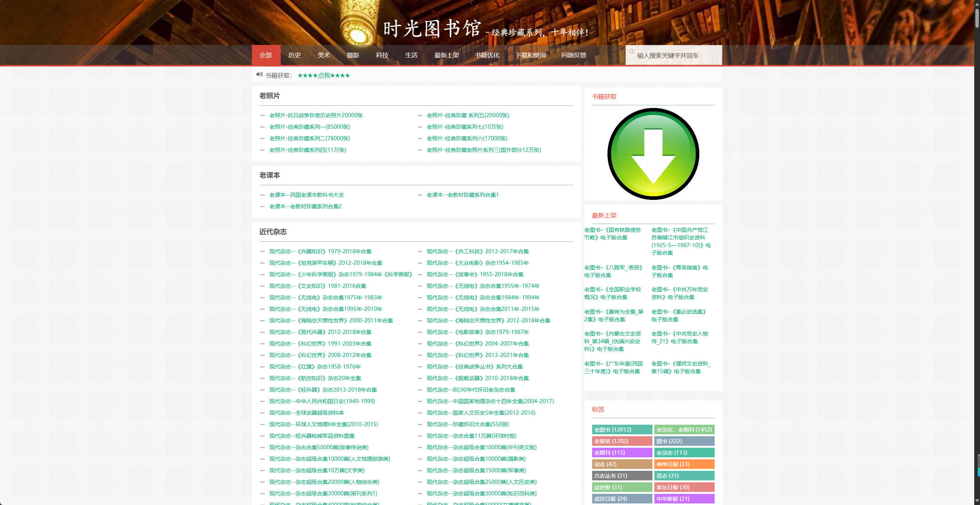Open 现代杂志--全球武器超级资料库 link

pyautogui.click(x=306, y=413)
